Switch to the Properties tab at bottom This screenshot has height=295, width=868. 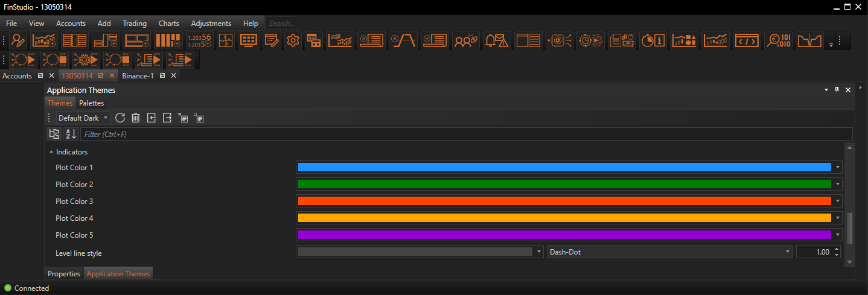point(64,274)
